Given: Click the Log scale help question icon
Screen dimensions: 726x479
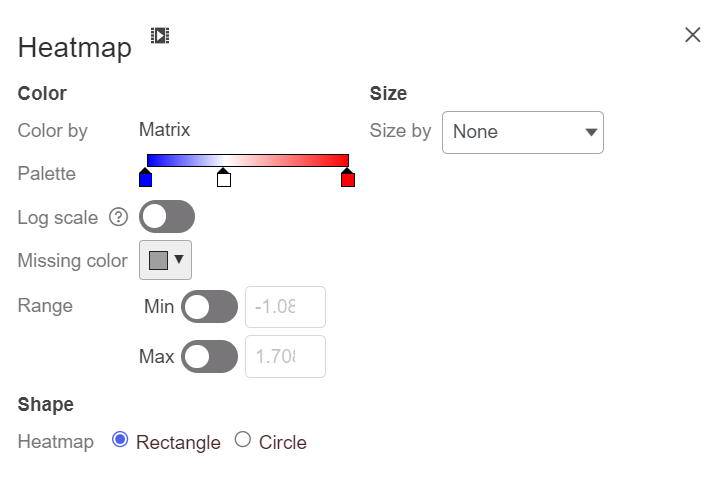Looking at the screenshot, I should click(119, 217).
